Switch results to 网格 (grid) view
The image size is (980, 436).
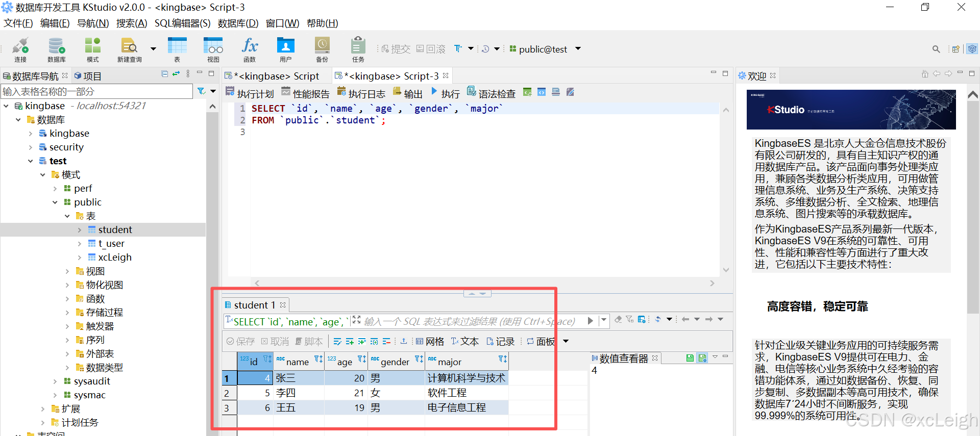tap(430, 341)
